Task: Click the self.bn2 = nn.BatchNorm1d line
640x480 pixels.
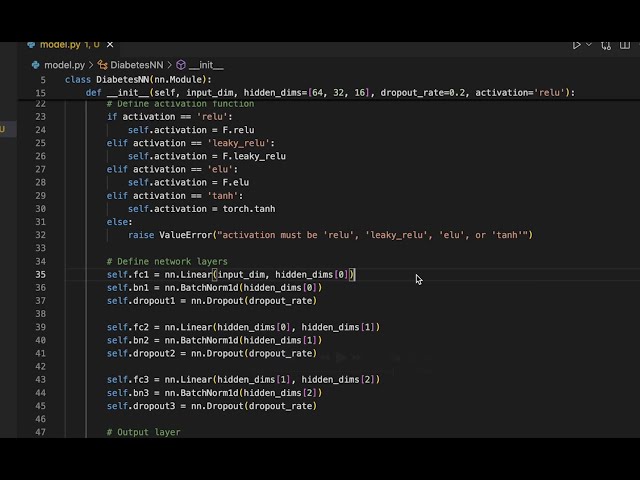Action: 214,340
